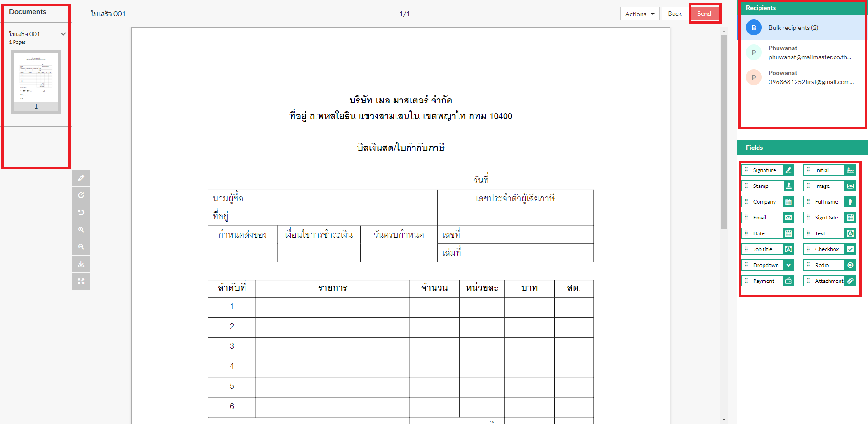Select the Company field
Image resolution: width=868 pixels, height=424 pixels.
pyautogui.click(x=768, y=202)
